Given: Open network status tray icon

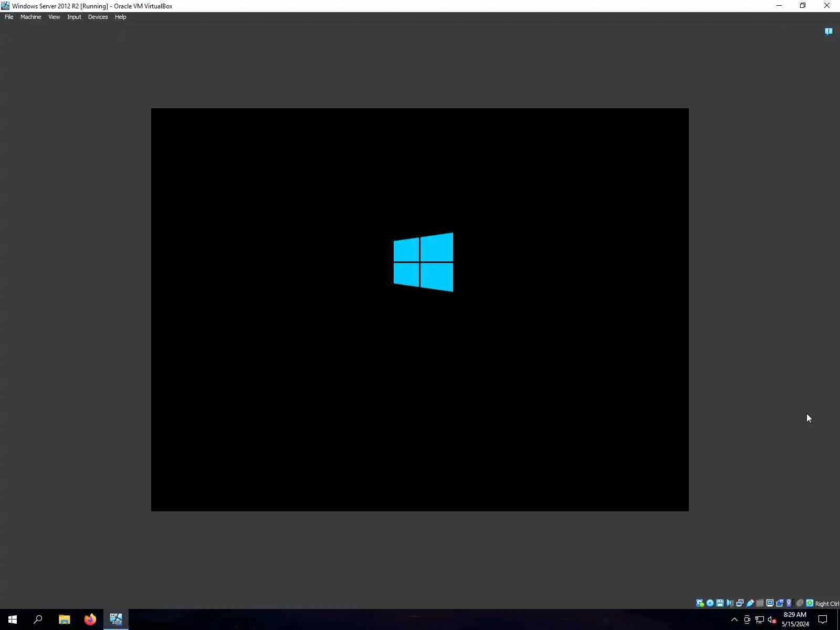Looking at the screenshot, I should coord(760,619).
